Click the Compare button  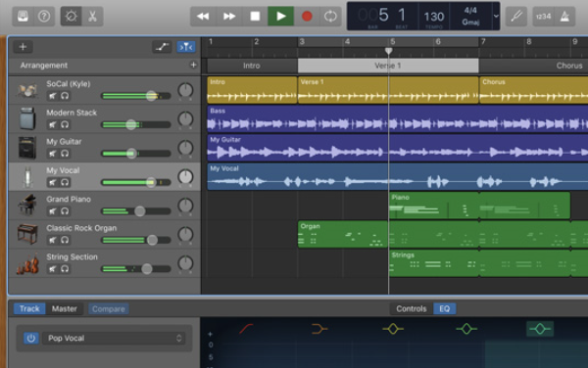pos(109,309)
